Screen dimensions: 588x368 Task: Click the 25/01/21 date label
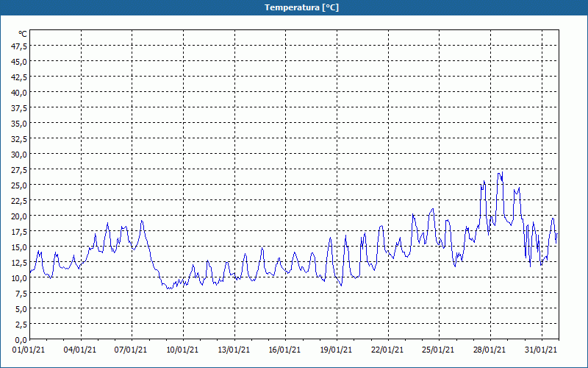point(438,350)
